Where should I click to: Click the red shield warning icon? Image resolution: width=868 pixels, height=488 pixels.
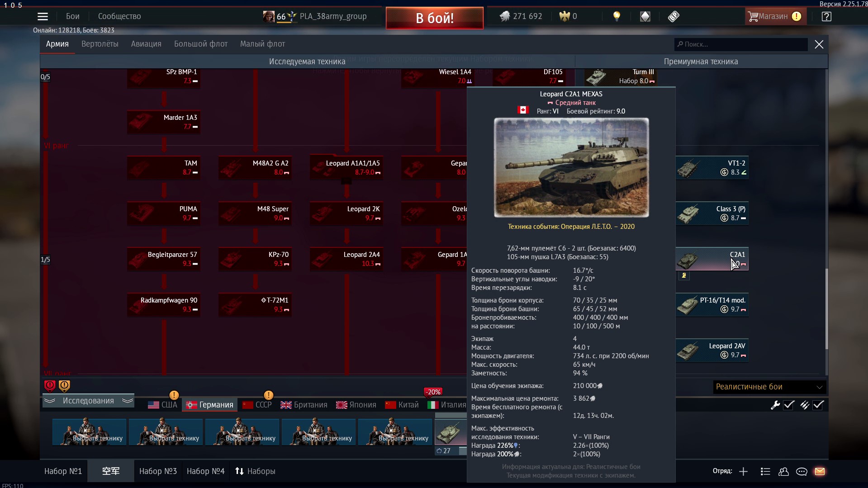point(50,385)
